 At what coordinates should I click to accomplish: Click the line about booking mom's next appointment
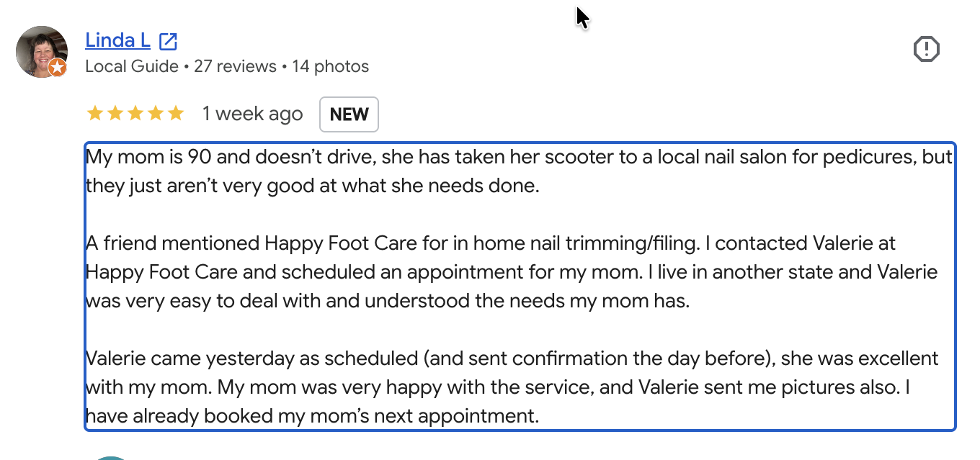click(312, 416)
